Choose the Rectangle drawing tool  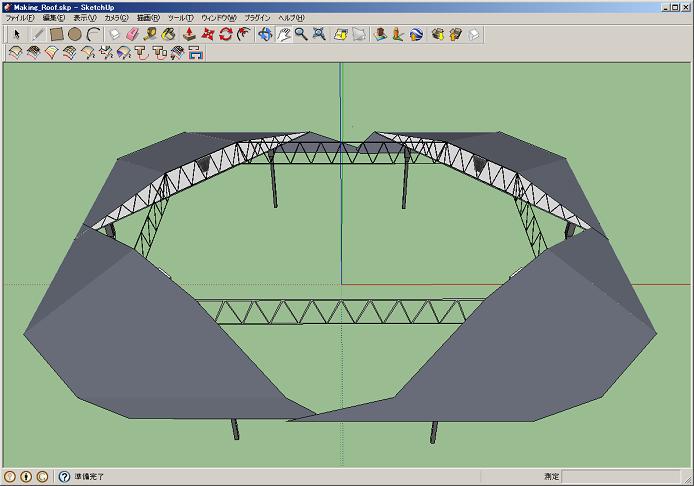57,34
